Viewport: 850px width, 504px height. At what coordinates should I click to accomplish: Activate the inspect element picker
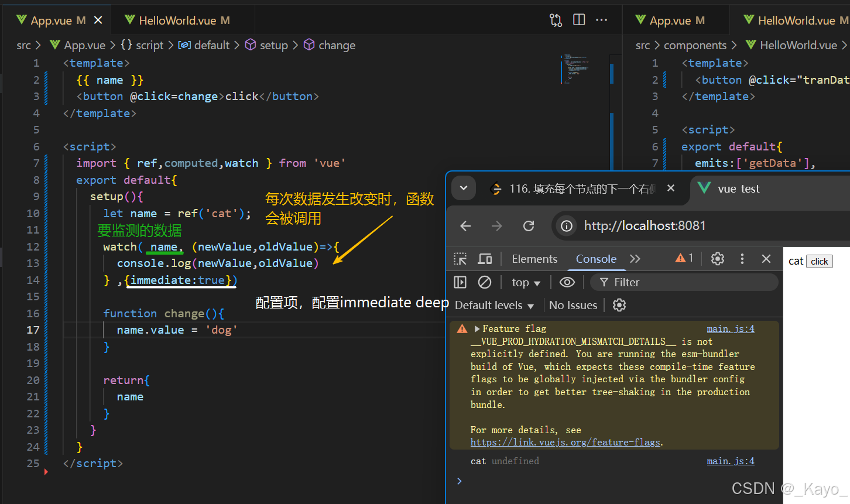461,259
